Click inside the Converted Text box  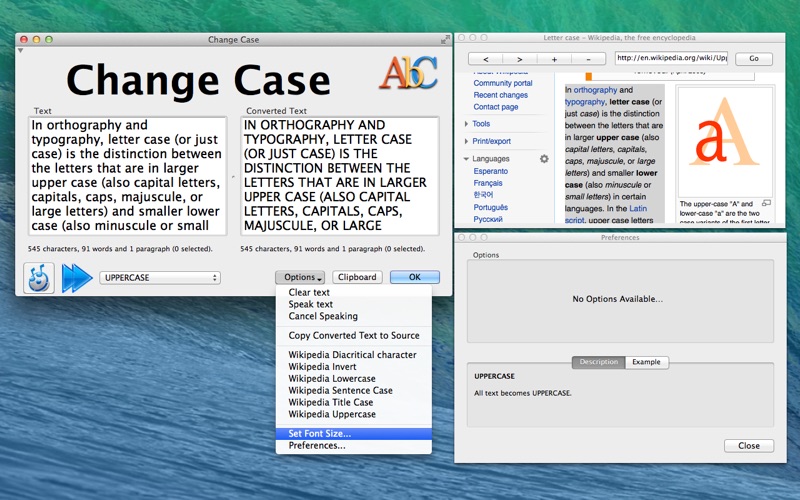pos(340,176)
